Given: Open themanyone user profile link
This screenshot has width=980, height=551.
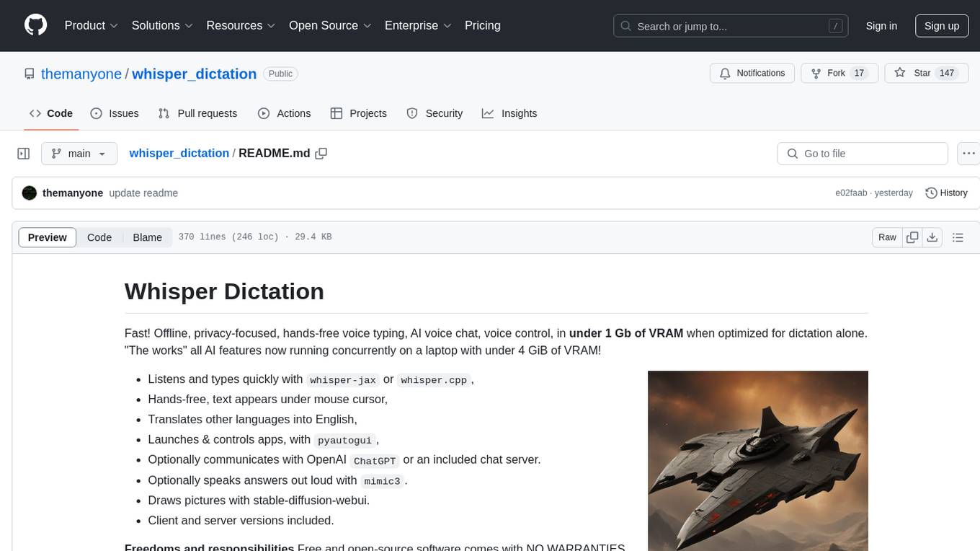Looking at the screenshot, I should (81, 74).
